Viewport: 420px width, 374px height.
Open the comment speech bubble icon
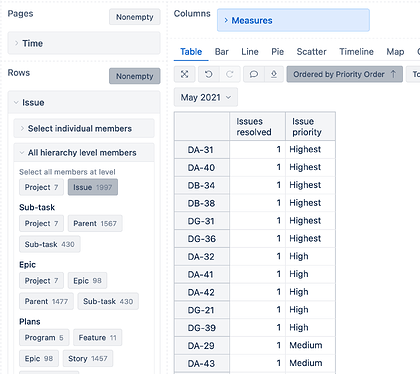coord(254,74)
